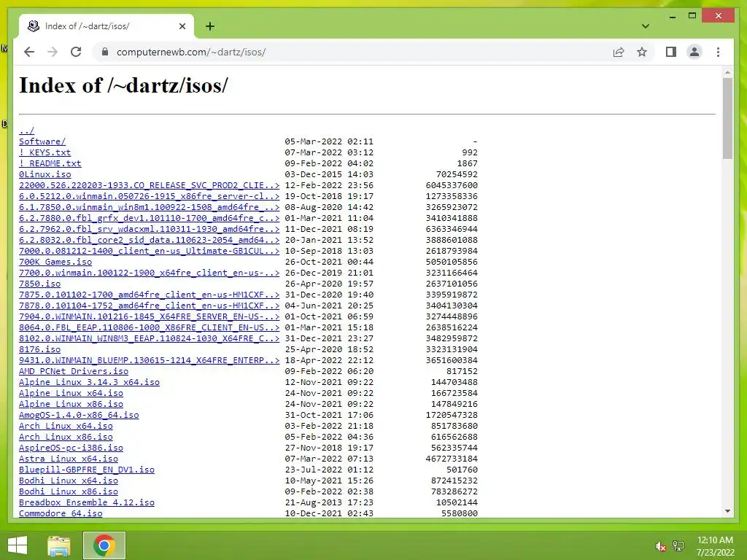Open the Windows Start button

coord(18,545)
